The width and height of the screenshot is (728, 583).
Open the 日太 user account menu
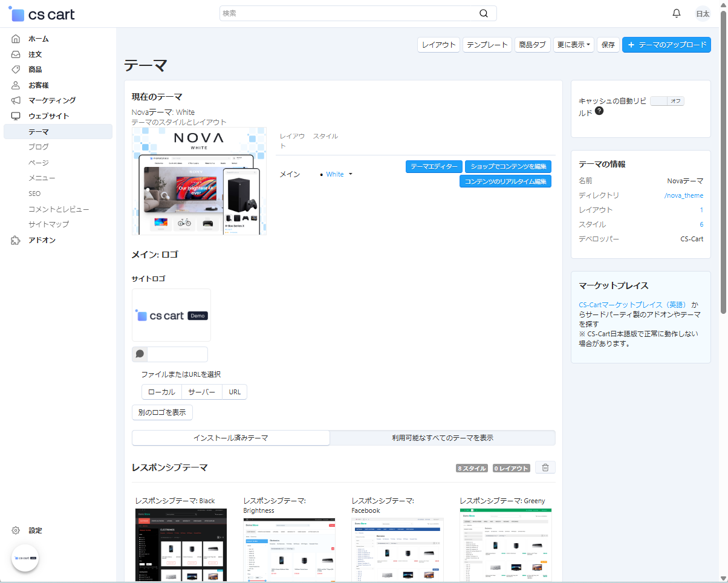click(703, 13)
